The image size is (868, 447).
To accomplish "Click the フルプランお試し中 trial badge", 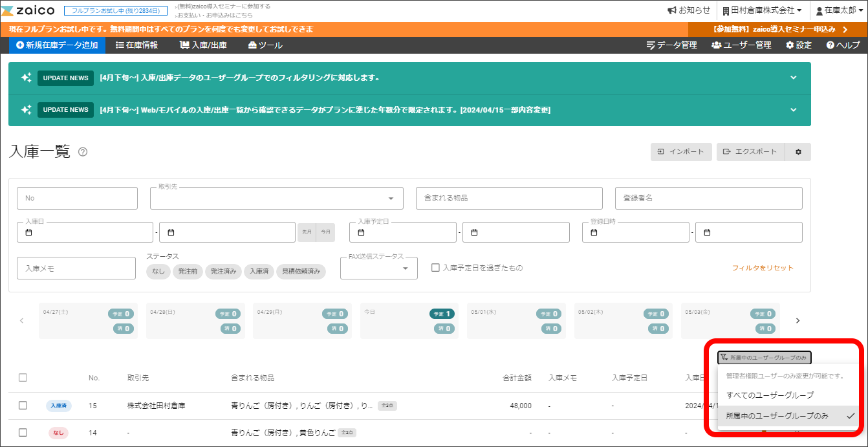I will point(116,11).
